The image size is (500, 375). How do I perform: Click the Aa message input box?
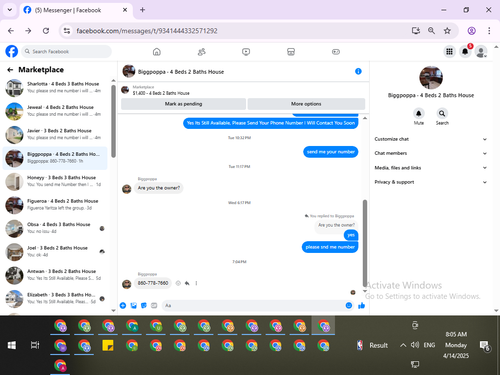point(254,305)
